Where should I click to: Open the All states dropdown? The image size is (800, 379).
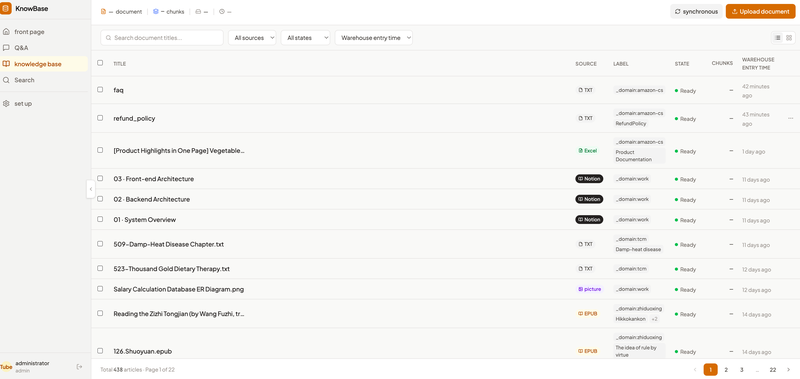[305, 38]
